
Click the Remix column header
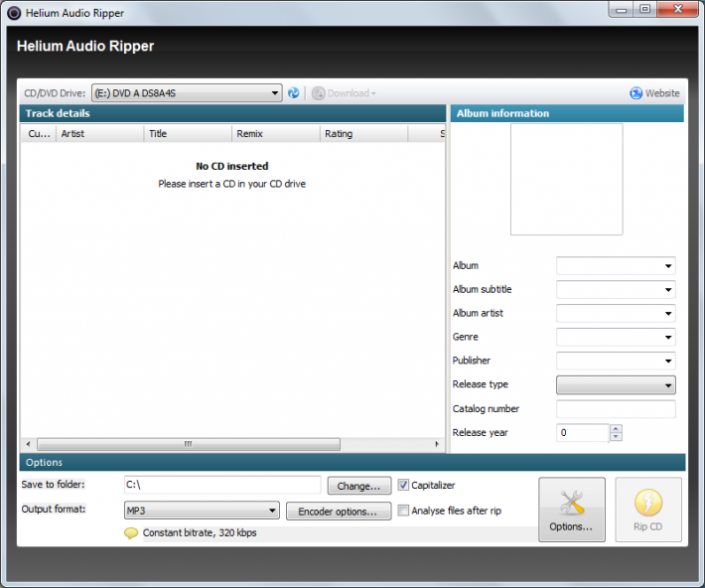(x=276, y=134)
